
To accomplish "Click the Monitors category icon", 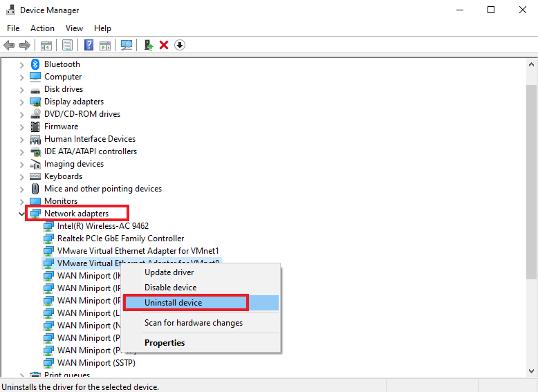I will tap(35, 201).
